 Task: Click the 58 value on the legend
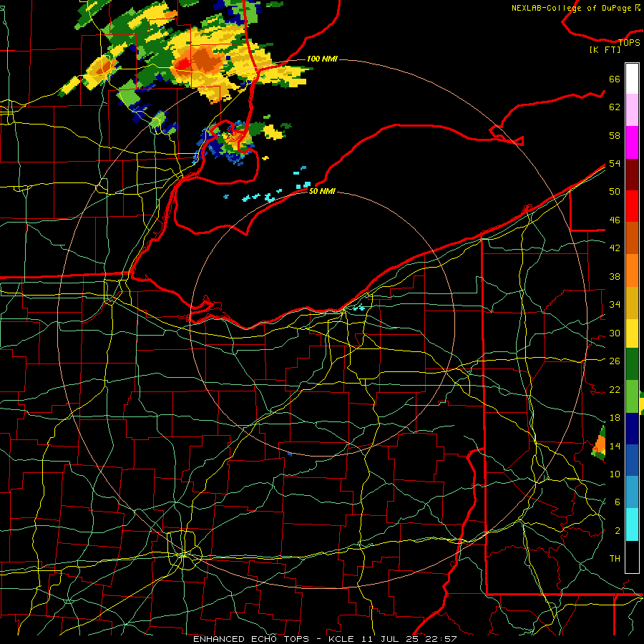pyautogui.click(x=615, y=135)
